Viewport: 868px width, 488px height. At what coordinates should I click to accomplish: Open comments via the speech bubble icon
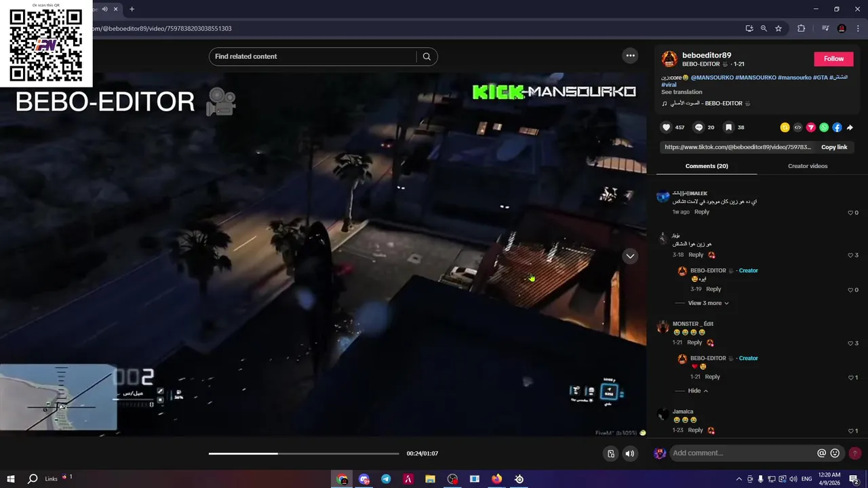698,127
